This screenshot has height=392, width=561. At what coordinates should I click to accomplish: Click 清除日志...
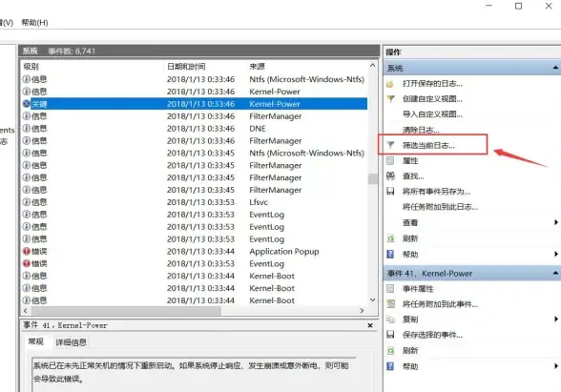(x=421, y=130)
